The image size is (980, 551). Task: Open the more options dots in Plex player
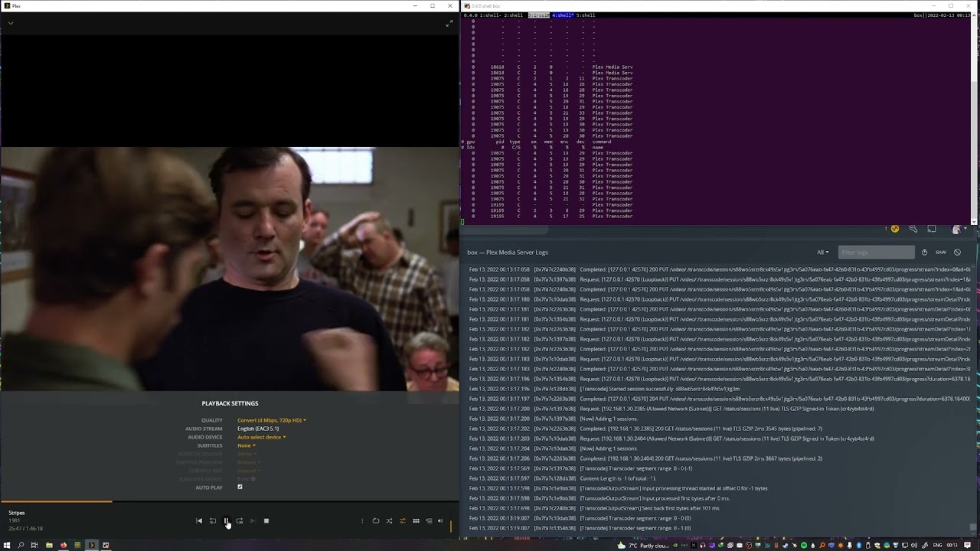click(362, 521)
